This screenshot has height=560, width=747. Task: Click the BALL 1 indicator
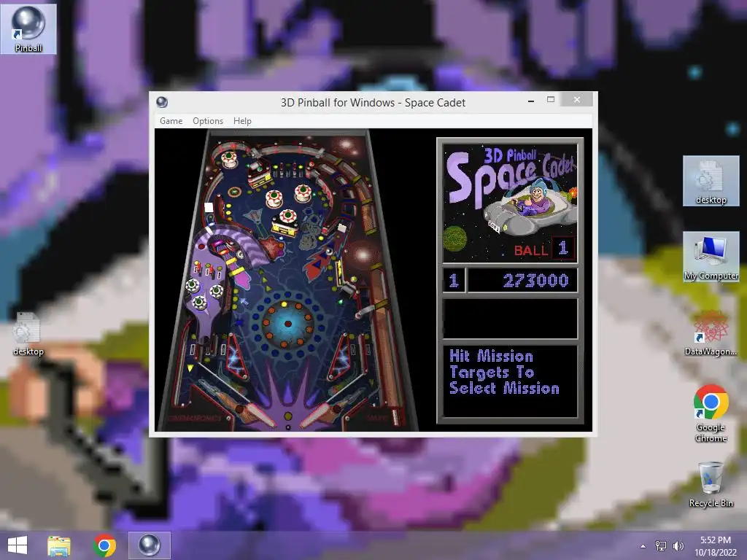[x=544, y=249]
